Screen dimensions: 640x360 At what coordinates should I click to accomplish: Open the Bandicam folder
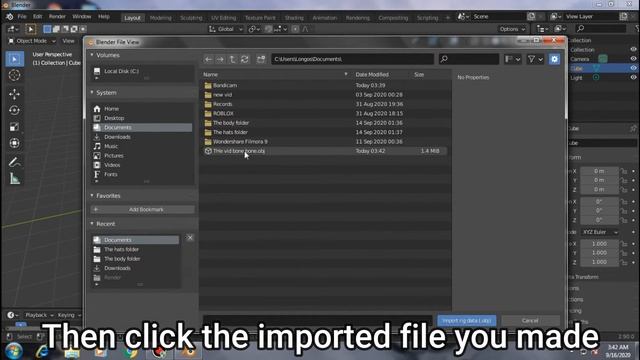(224, 85)
